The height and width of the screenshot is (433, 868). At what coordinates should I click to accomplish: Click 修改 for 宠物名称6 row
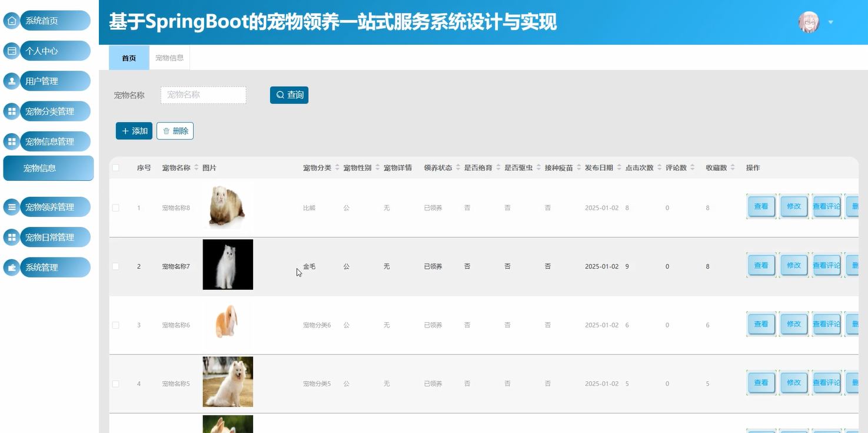(x=794, y=323)
